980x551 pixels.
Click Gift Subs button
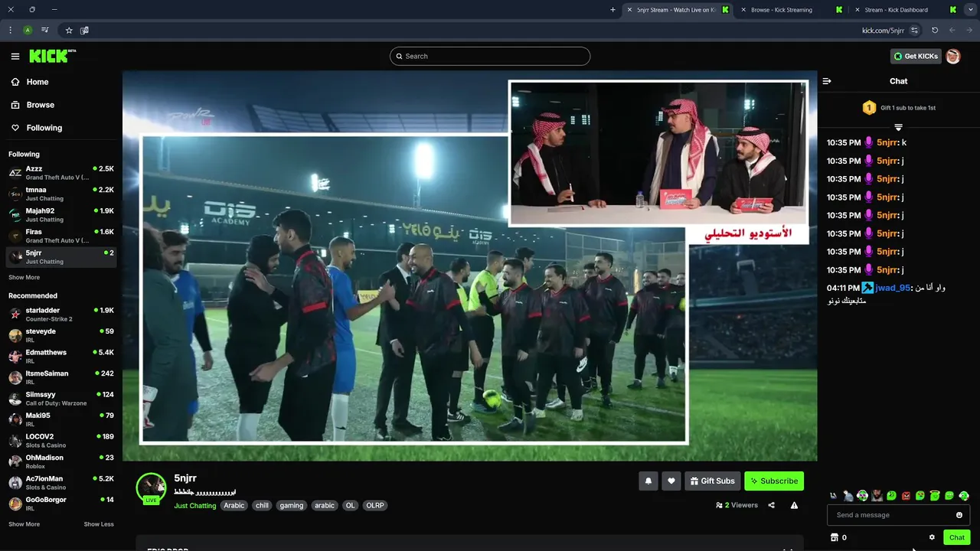(x=712, y=481)
